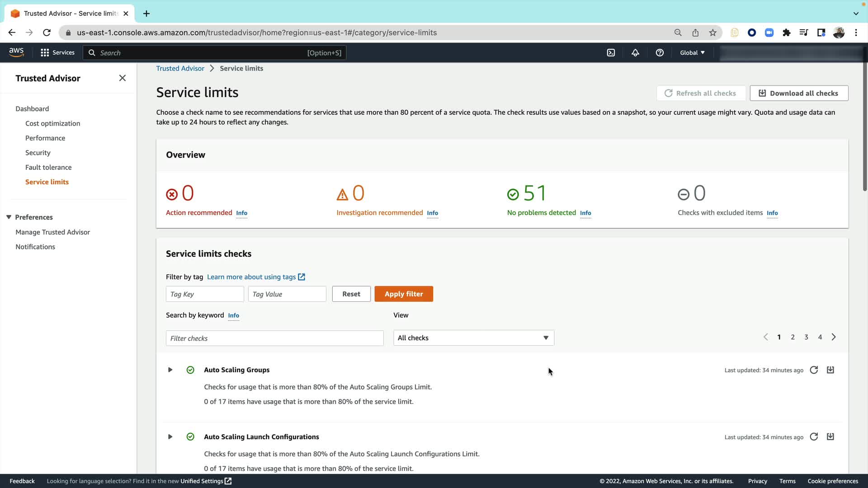Screen dimensions: 868x488
Task: Open the Global region dropdown
Action: coord(692,53)
